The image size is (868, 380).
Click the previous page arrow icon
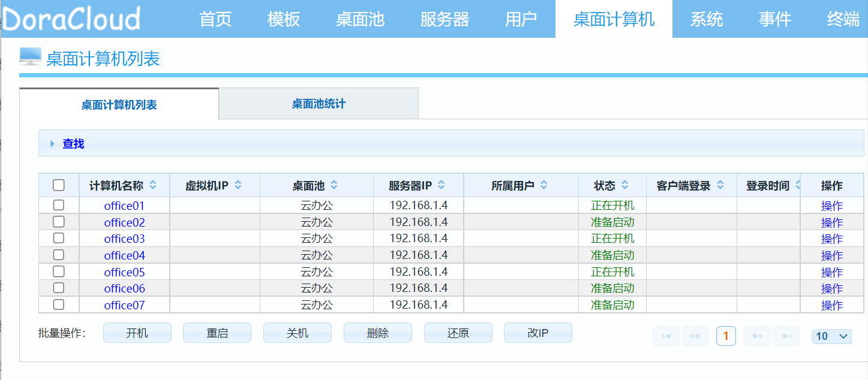click(x=695, y=336)
